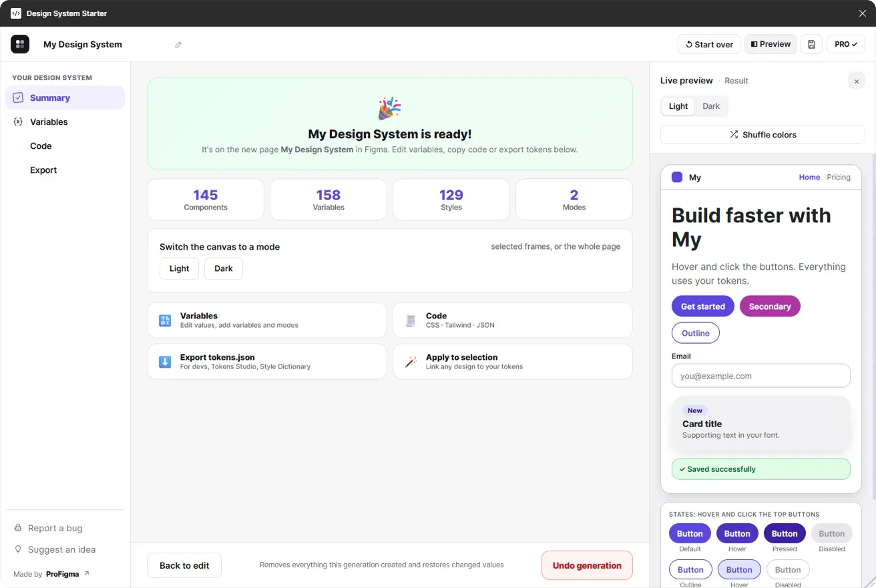Click the Code card document icon
This screenshot has height=588, width=876.
[411, 320]
